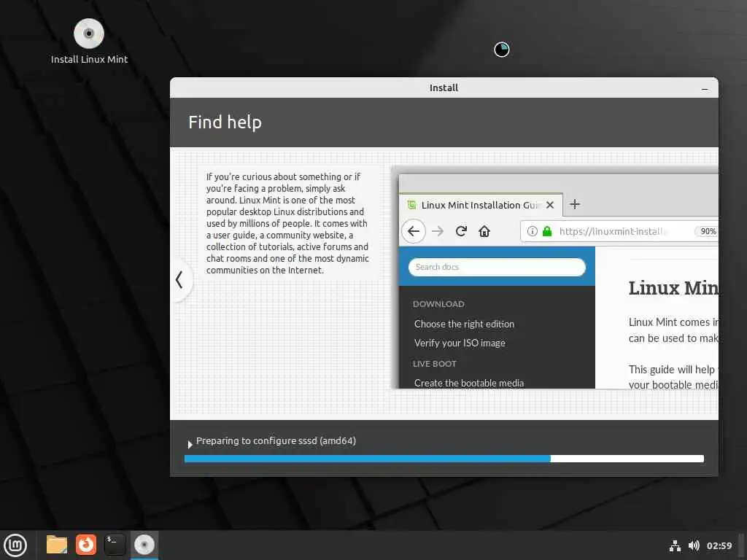Image resolution: width=747 pixels, height=560 pixels.
Task: Open the clock showing 02:59
Action: pyautogui.click(x=719, y=545)
